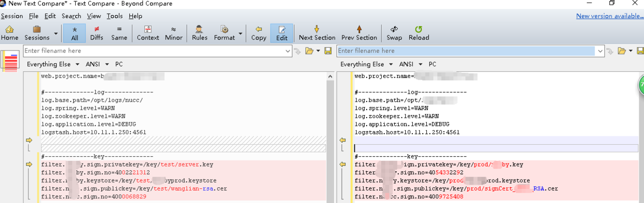Open right pane Everything Else dropdown

tap(367, 64)
